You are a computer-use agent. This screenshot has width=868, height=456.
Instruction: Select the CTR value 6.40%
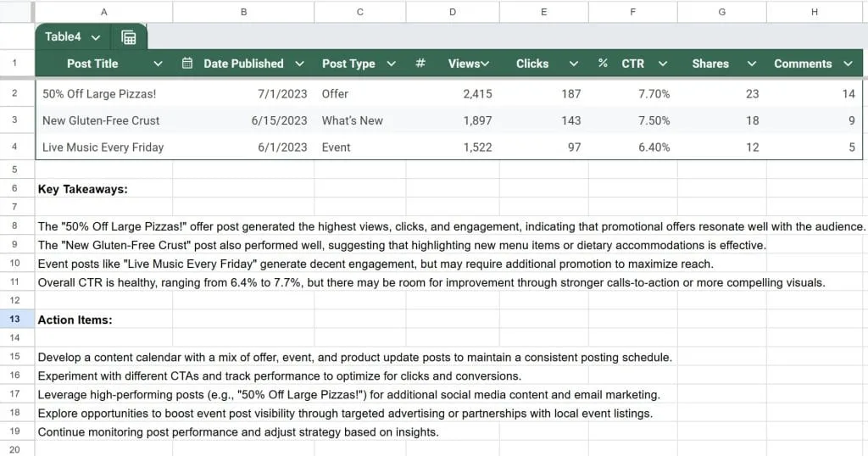632,147
